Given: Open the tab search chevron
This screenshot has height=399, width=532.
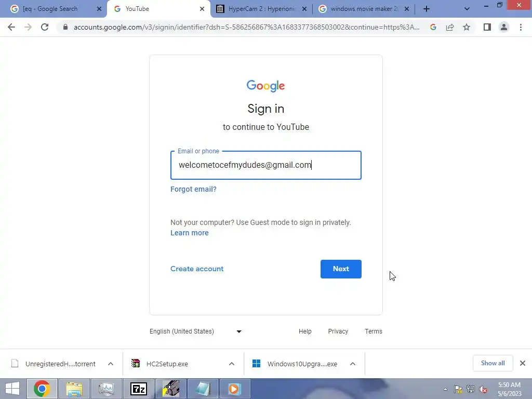Looking at the screenshot, I should pos(467,9).
